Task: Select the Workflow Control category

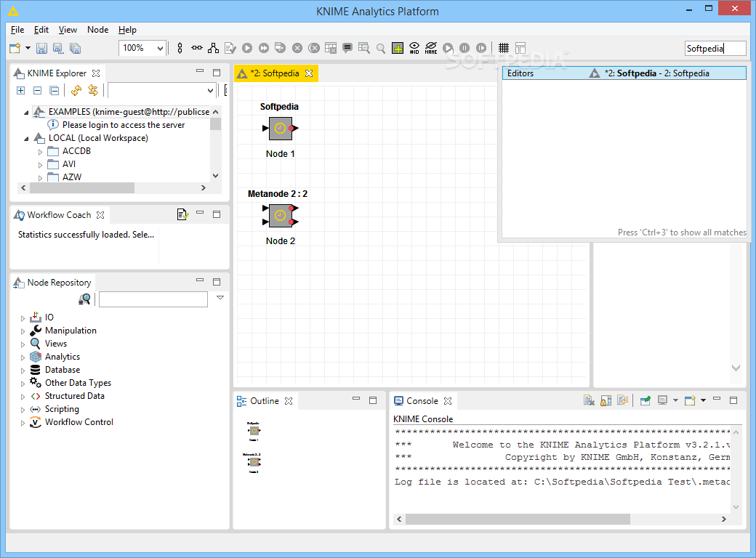Action: pyautogui.click(x=79, y=422)
